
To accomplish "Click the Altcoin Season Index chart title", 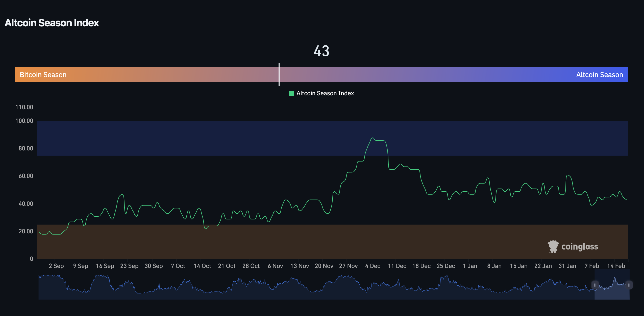I will pyautogui.click(x=52, y=23).
